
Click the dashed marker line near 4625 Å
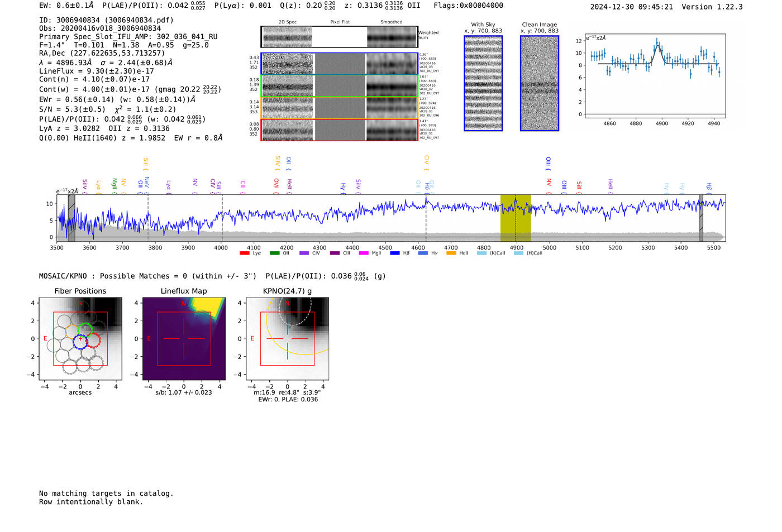(x=426, y=218)
